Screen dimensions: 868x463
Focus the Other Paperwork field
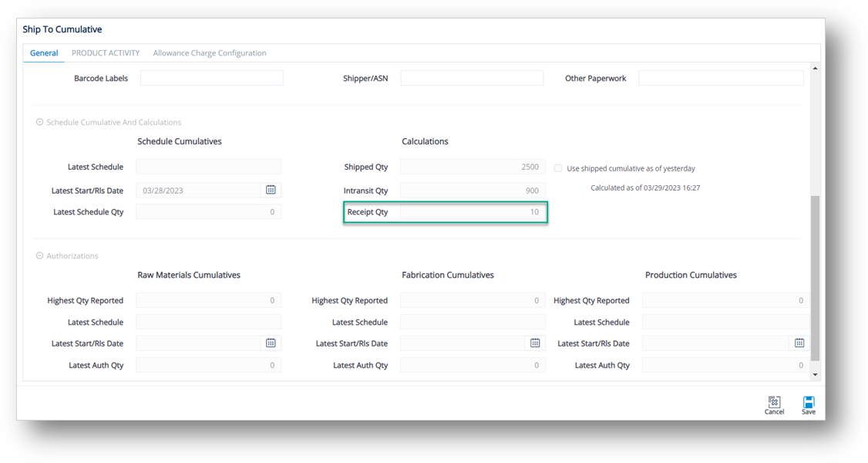721,78
